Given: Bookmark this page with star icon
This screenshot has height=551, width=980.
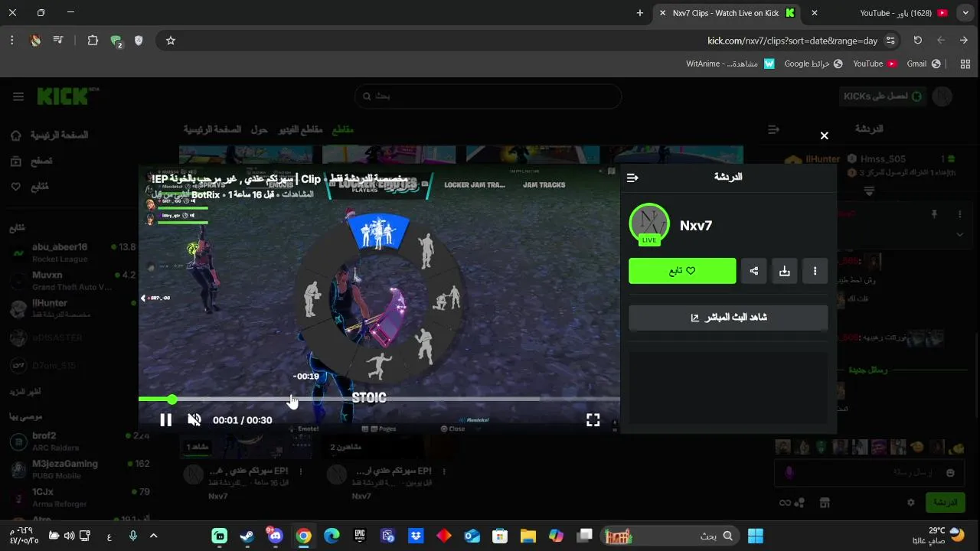Looking at the screenshot, I should 171,41.
